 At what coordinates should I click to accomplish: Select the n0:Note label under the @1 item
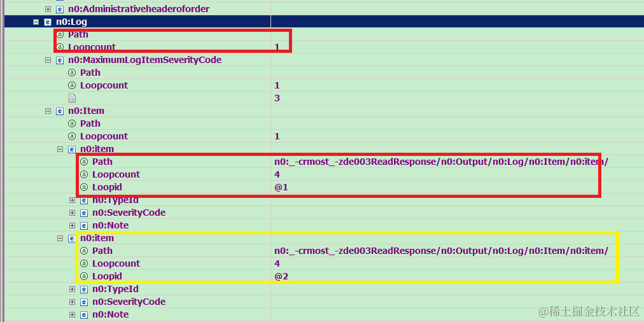[111, 225]
